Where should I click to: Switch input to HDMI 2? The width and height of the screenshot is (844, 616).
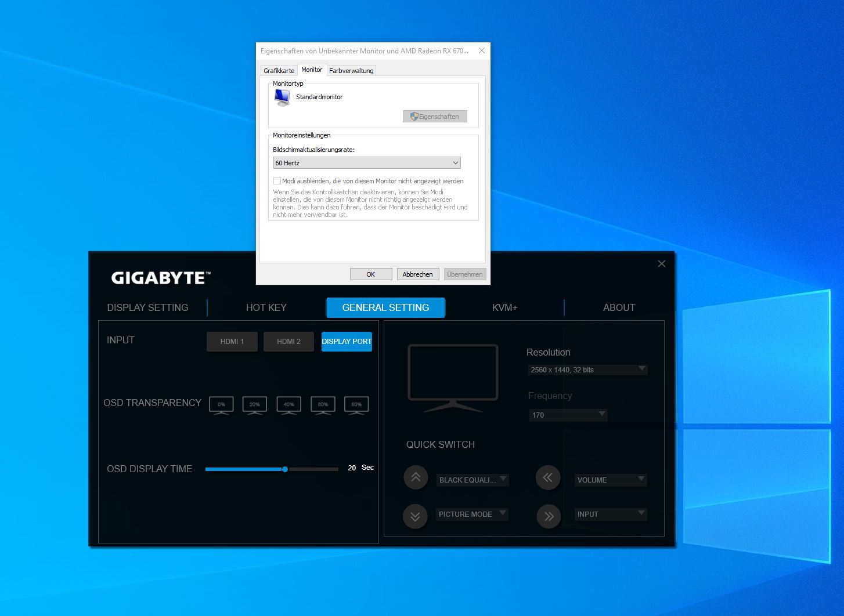tap(288, 342)
